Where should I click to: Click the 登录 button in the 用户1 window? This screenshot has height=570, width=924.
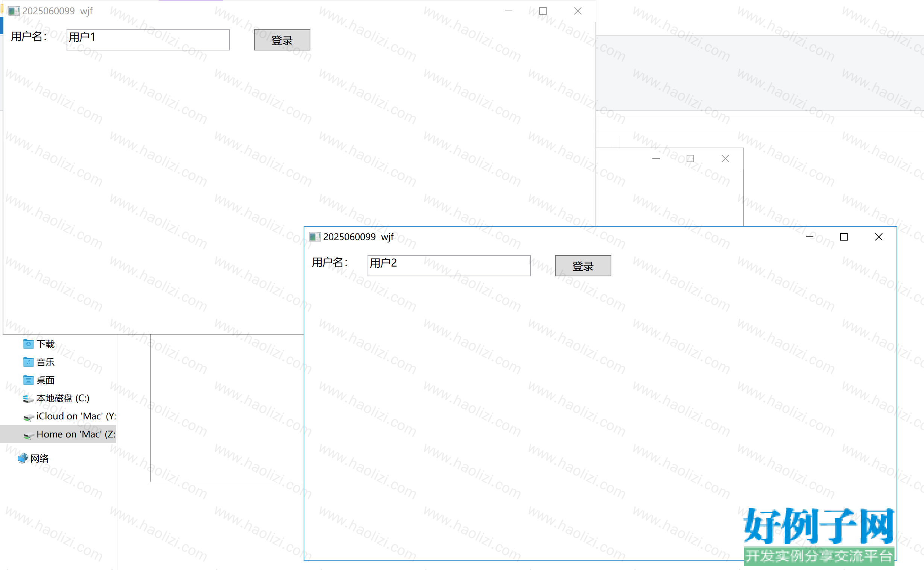[282, 40]
